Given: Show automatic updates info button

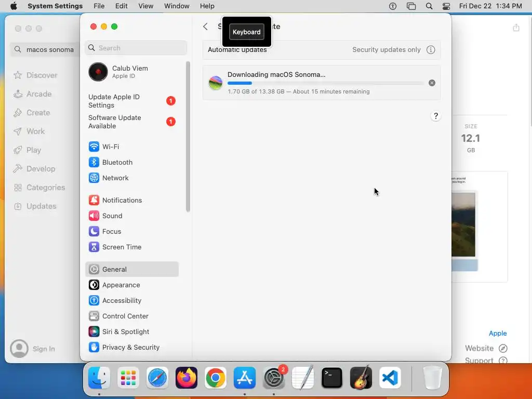Looking at the screenshot, I should [x=431, y=49].
